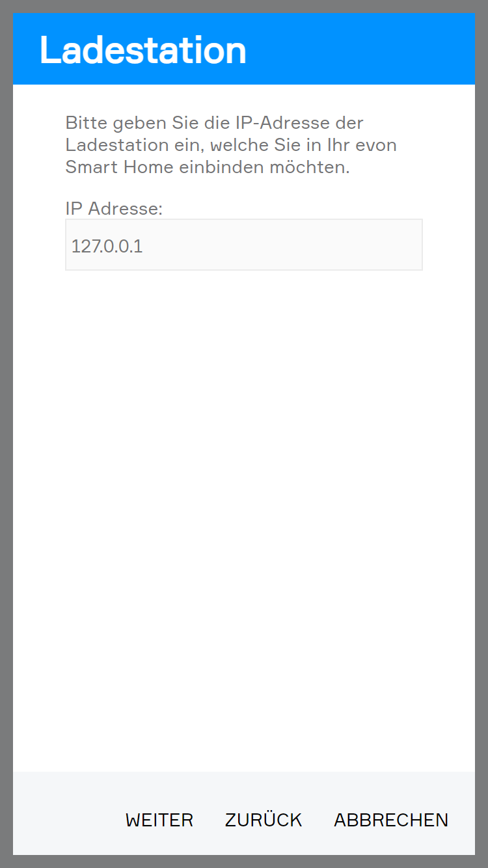The image size is (488, 868).
Task: Abort the Ladestation wizard with ABBRECHEN
Action: [391, 820]
